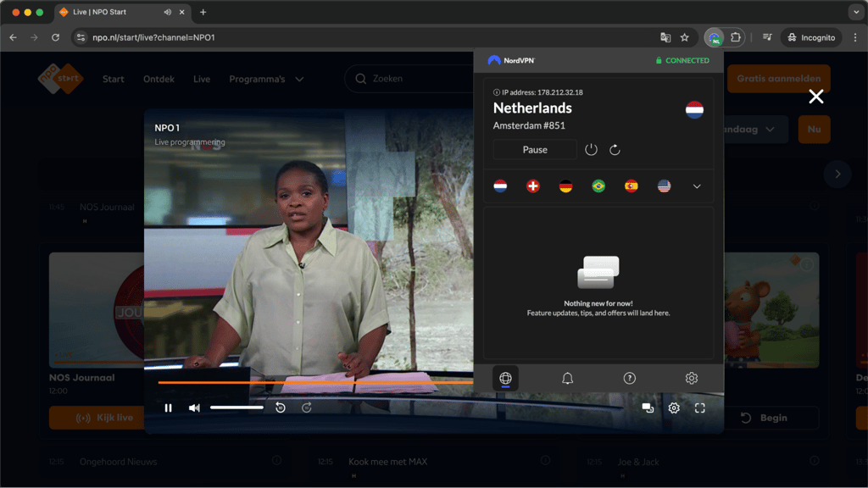This screenshot has width=868, height=488.
Task: Open the Chrome extensions puzzle icon
Action: (736, 37)
